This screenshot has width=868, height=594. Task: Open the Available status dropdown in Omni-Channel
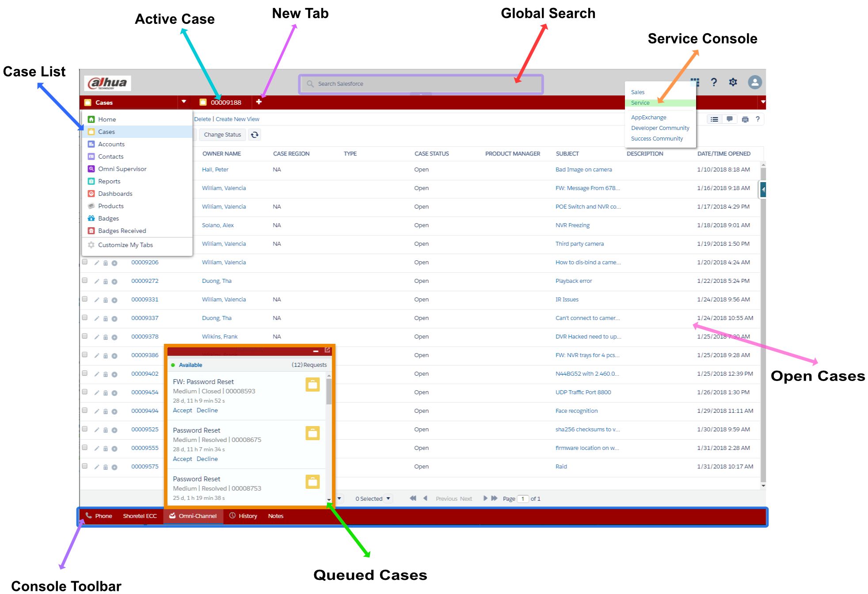point(190,365)
